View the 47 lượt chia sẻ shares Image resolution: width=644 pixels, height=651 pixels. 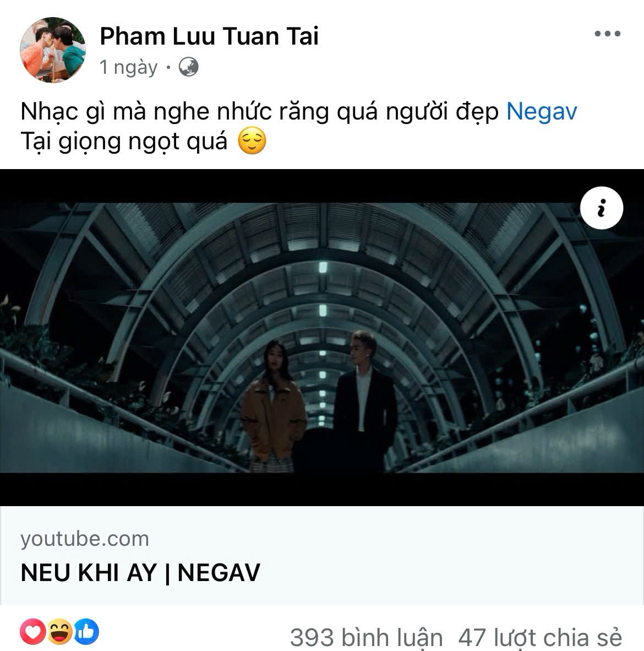541,637
